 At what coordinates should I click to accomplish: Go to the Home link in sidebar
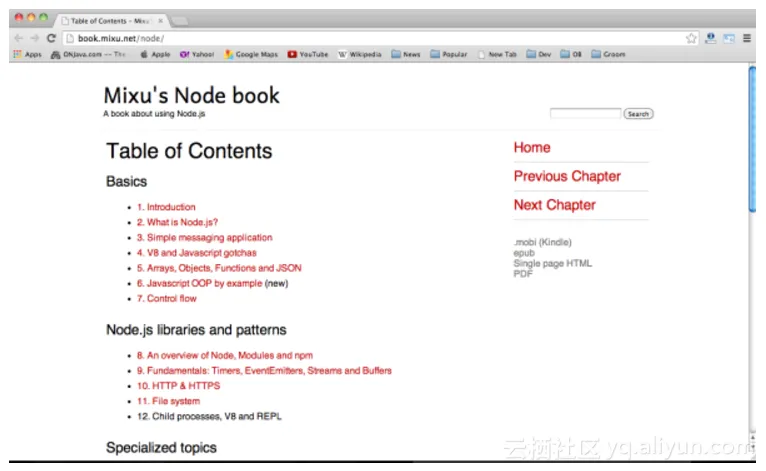click(532, 148)
